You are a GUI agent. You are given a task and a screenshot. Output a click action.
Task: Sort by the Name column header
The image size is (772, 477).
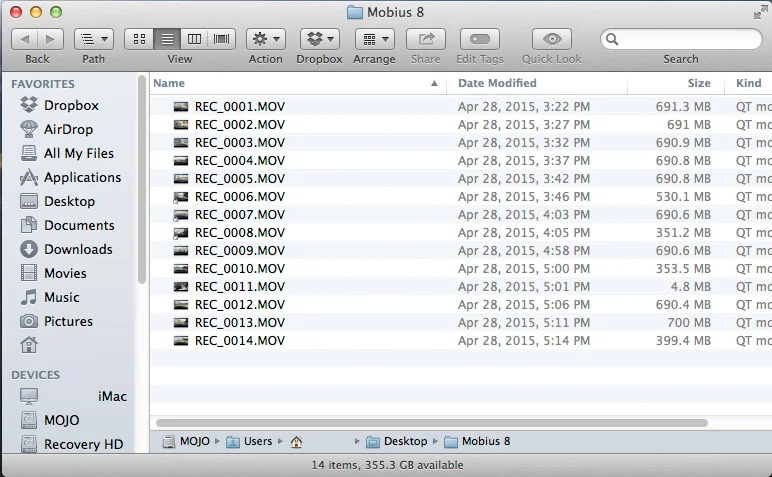point(298,83)
